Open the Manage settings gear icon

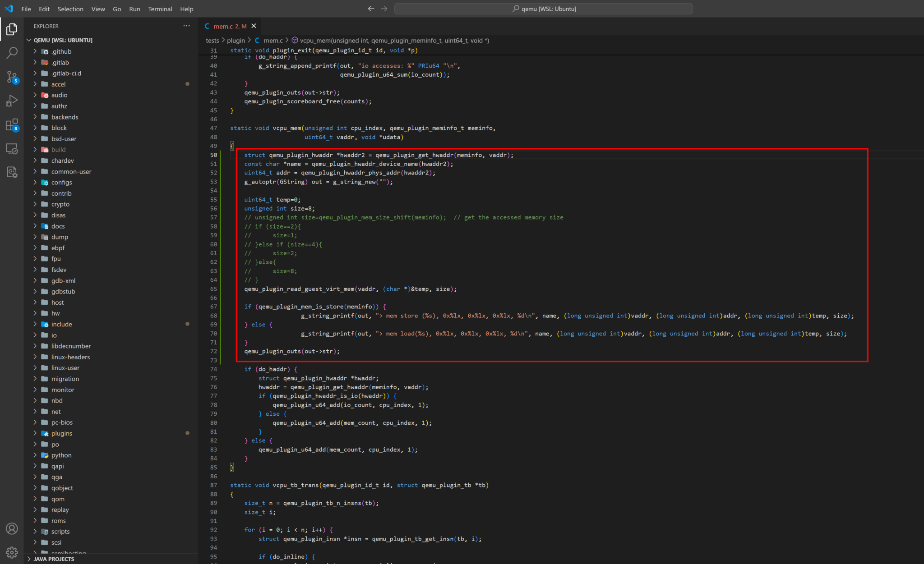tap(12, 552)
